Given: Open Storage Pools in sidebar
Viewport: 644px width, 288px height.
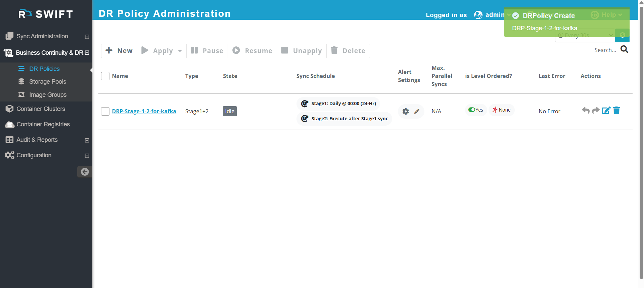Looking at the screenshot, I should coord(48,82).
